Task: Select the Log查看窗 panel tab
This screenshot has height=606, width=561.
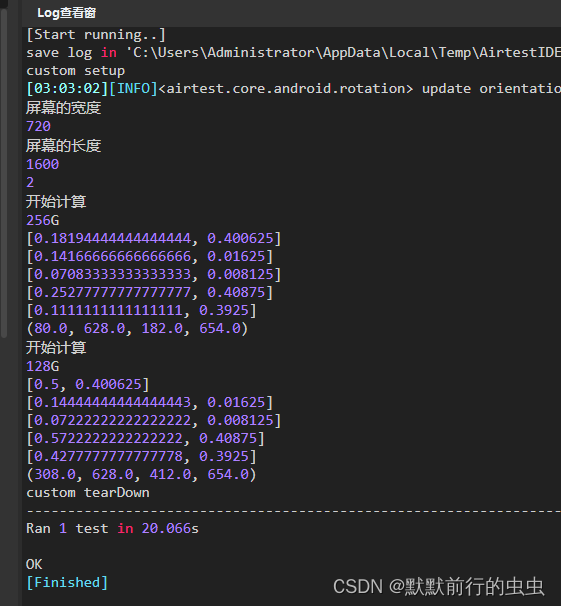Action: 66,13
